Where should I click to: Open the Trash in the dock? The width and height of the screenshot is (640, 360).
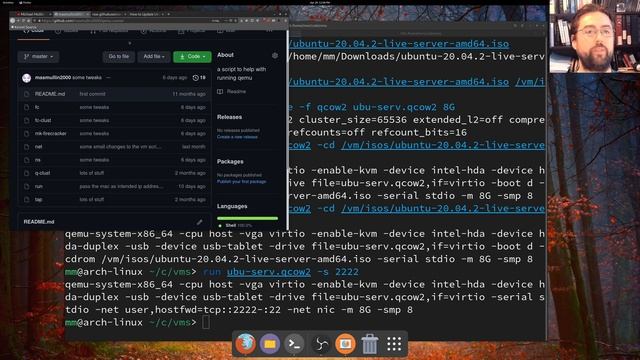pos(369,344)
